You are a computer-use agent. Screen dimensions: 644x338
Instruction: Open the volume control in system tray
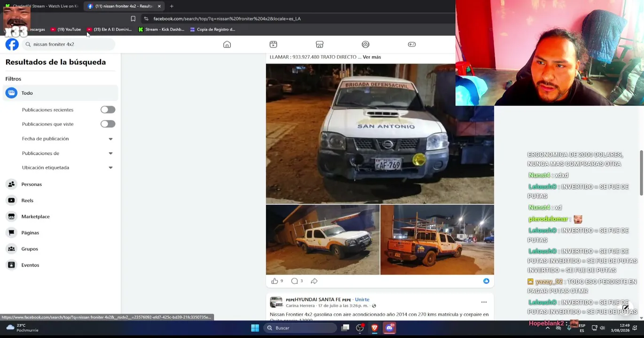click(602, 328)
